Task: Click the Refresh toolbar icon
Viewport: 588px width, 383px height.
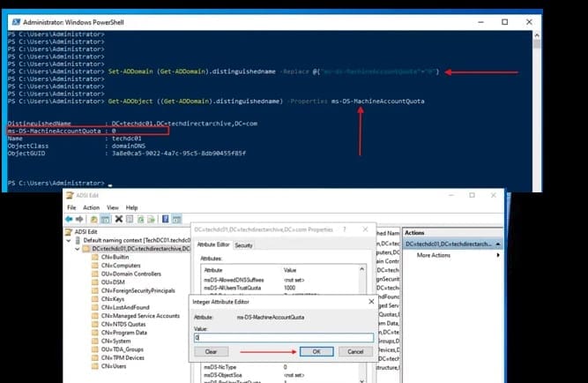Action: click(140, 219)
